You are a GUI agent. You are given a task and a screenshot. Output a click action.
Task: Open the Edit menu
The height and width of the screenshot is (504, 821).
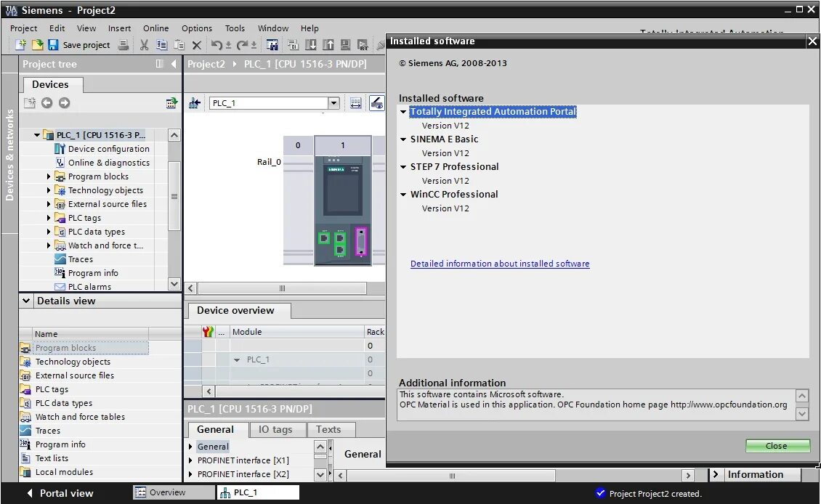57,28
